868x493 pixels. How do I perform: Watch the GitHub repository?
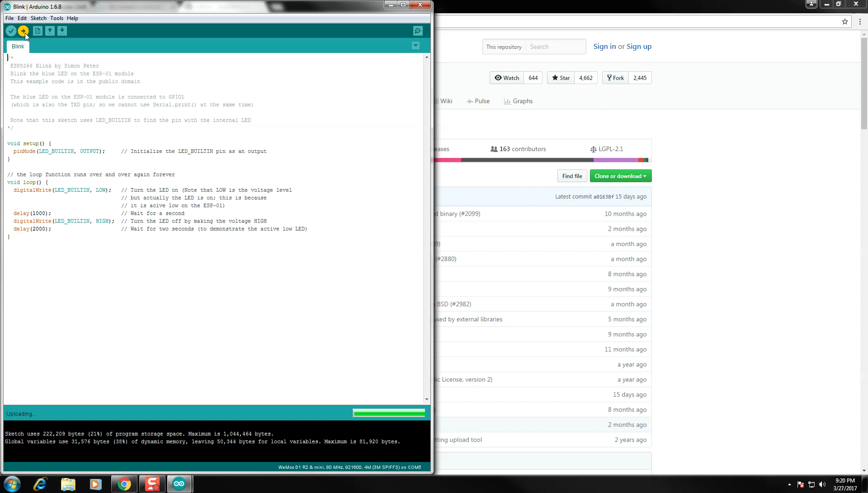click(507, 78)
